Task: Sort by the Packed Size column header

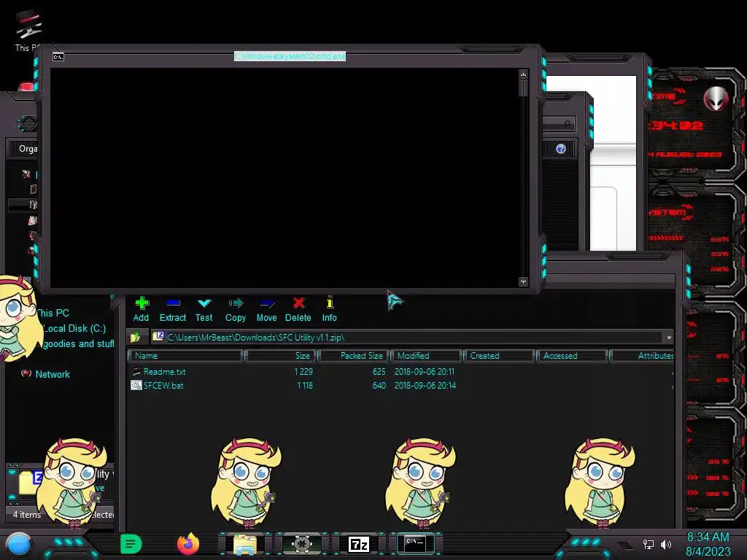Action: click(354, 356)
